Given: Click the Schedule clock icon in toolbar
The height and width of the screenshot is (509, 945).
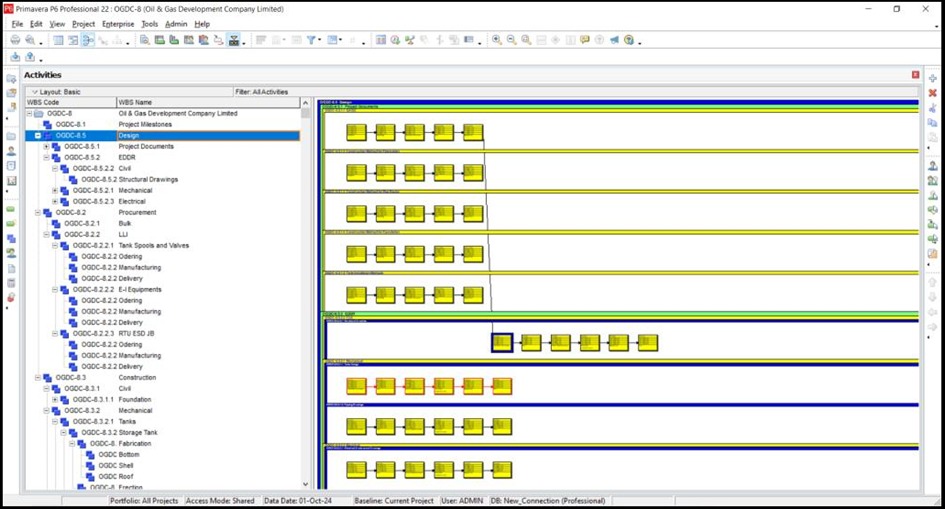Looking at the screenshot, I should point(395,40).
